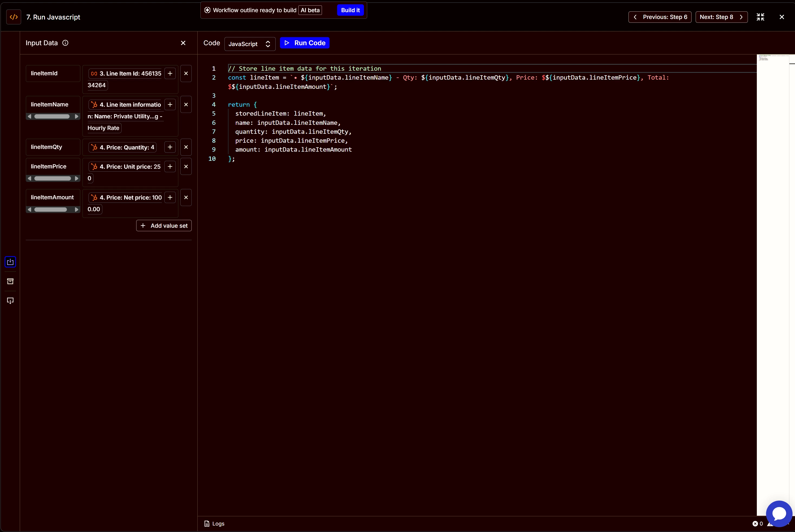
Task: Delete the lineItemQty input row
Action: pos(185,147)
